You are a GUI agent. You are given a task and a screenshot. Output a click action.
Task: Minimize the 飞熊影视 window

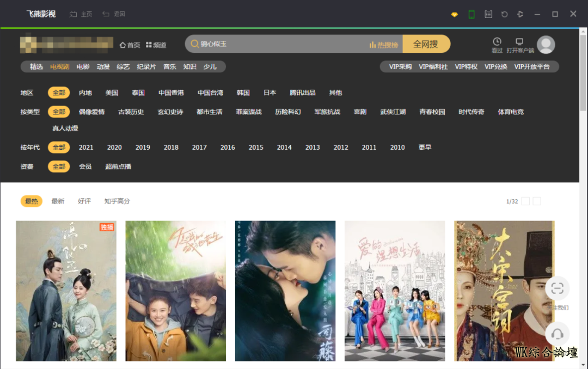tap(537, 14)
